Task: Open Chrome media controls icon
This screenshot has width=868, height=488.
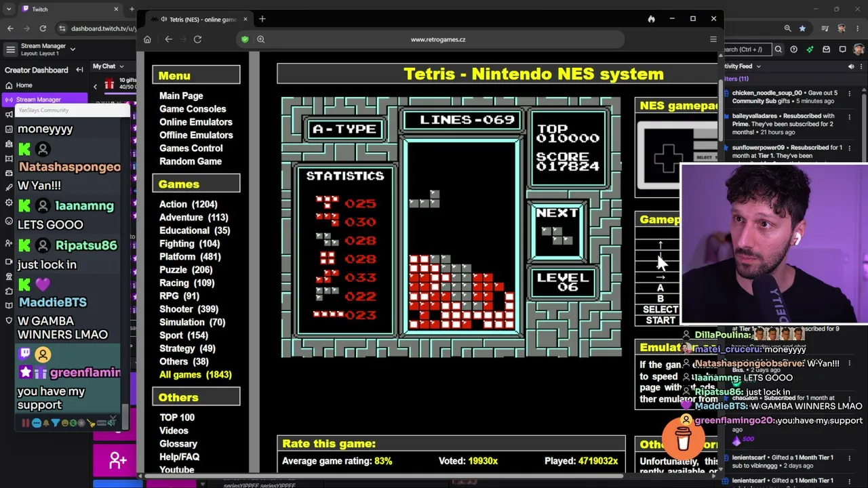Action: tap(825, 28)
